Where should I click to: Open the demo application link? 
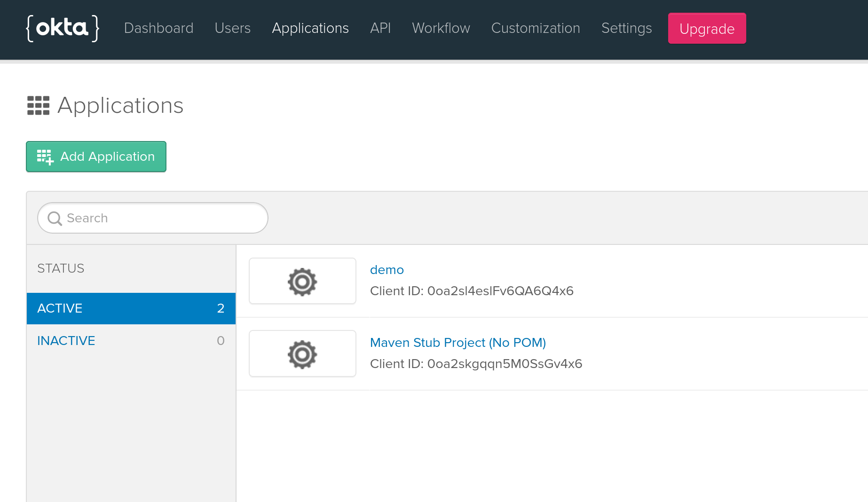(387, 270)
